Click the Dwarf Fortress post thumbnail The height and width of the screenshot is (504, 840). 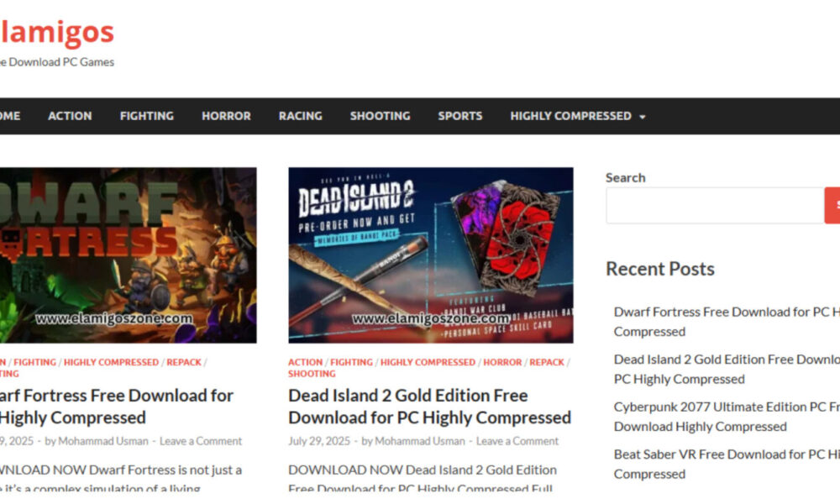pyautogui.click(x=128, y=255)
